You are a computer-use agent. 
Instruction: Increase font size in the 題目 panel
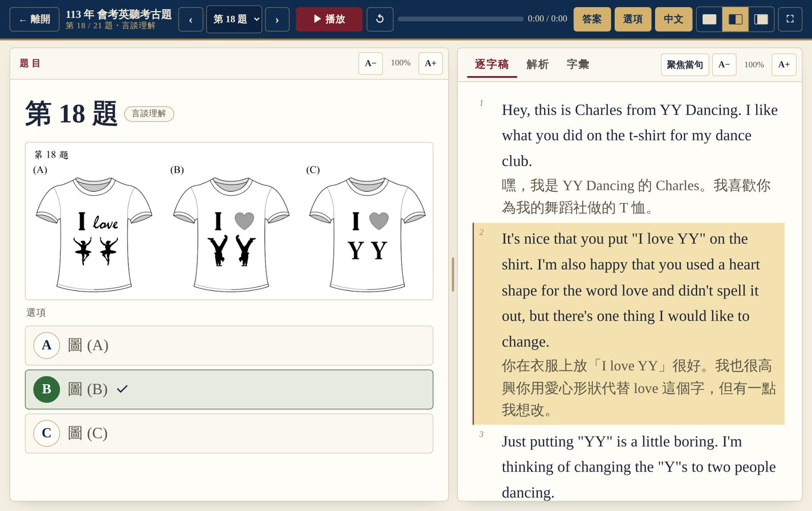(x=430, y=63)
